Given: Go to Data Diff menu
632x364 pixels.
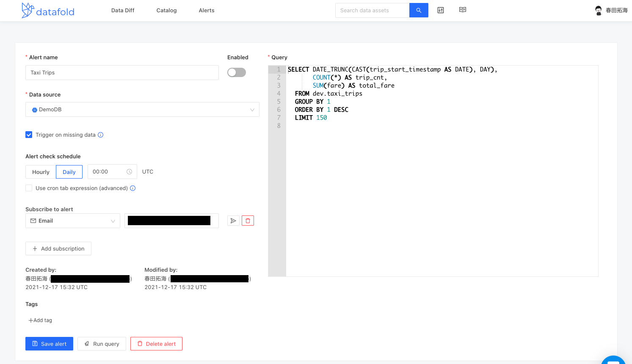Looking at the screenshot, I should (x=123, y=11).
